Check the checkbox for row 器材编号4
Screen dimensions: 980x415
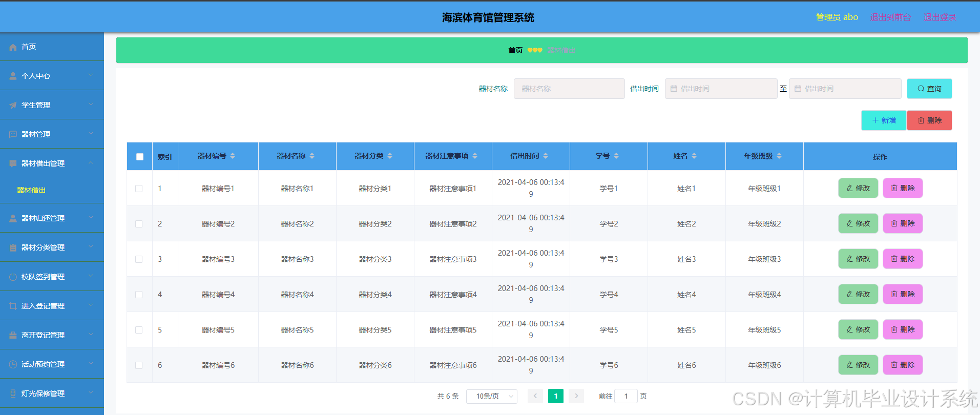pyautogui.click(x=139, y=295)
